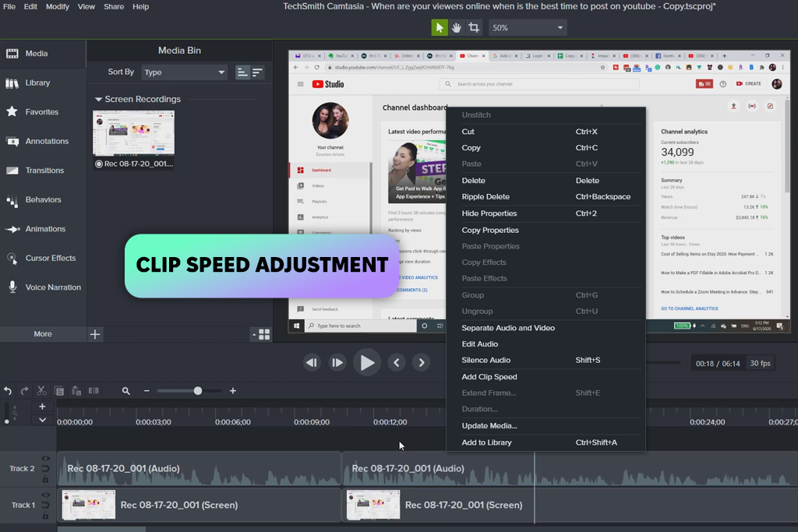Step to the previous frame

click(x=312, y=363)
